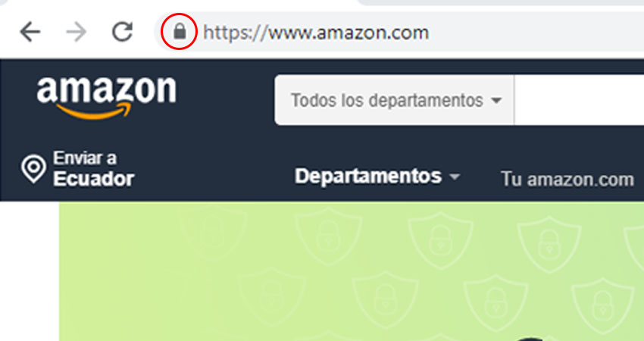Go to Tu amazon.com
The height and width of the screenshot is (341, 644).
coord(567,179)
